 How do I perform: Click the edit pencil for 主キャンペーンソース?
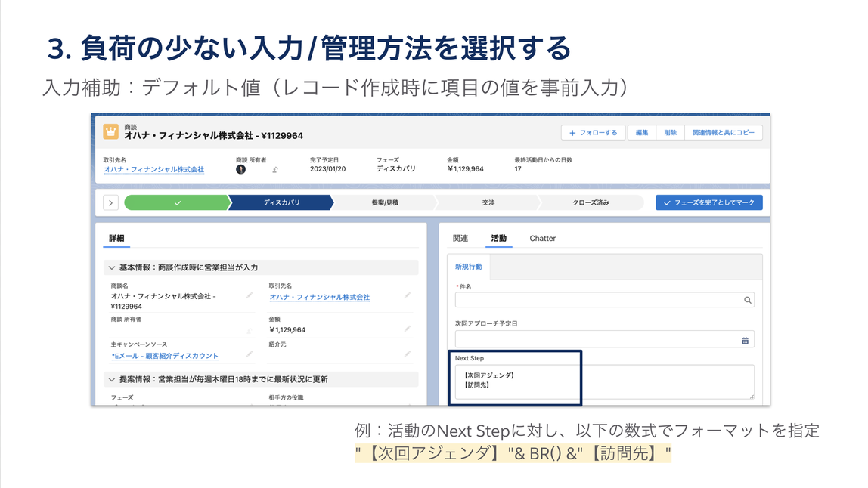pyautogui.click(x=250, y=354)
